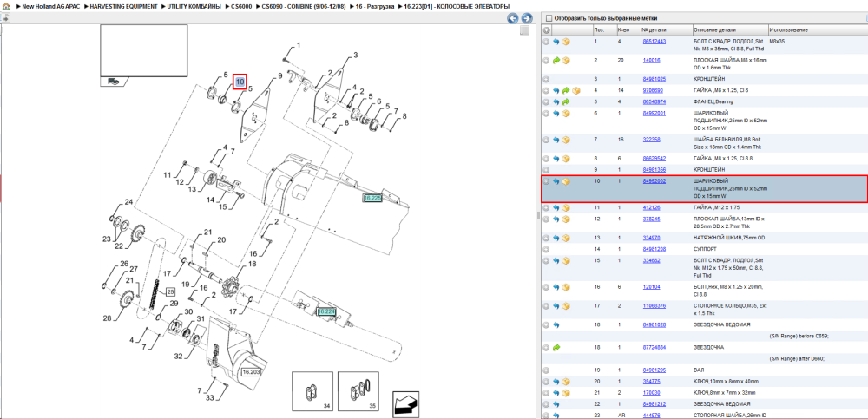Viewport: 868px width, 419px height.
Task: Click the chain link thumbnail labeled 34
Action: pyautogui.click(x=312, y=392)
